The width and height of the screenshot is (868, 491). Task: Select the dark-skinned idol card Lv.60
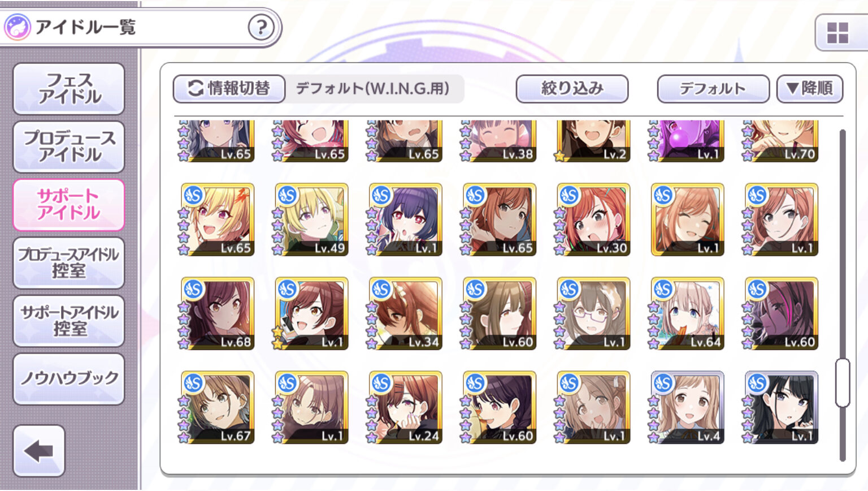pyautogui.click(x=781, y=313)
